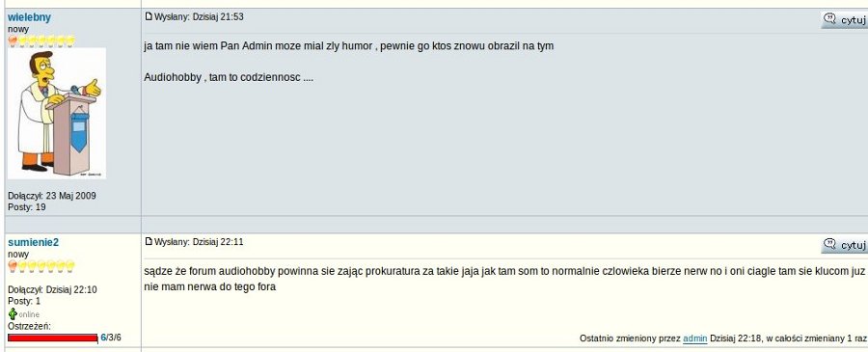Screen dimensions: 868x352
Task: Click the green online status icon
Action: coord(13,313)
